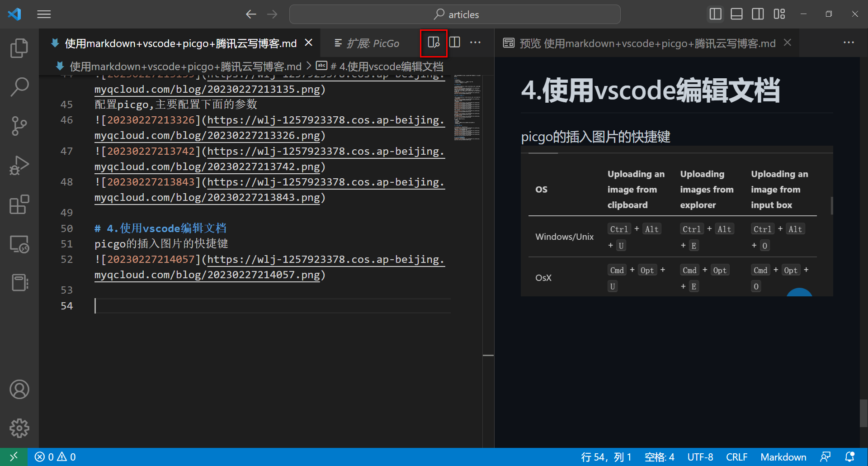Click the OsX row label in preview table
868x466 pixels.
(543, 278)
